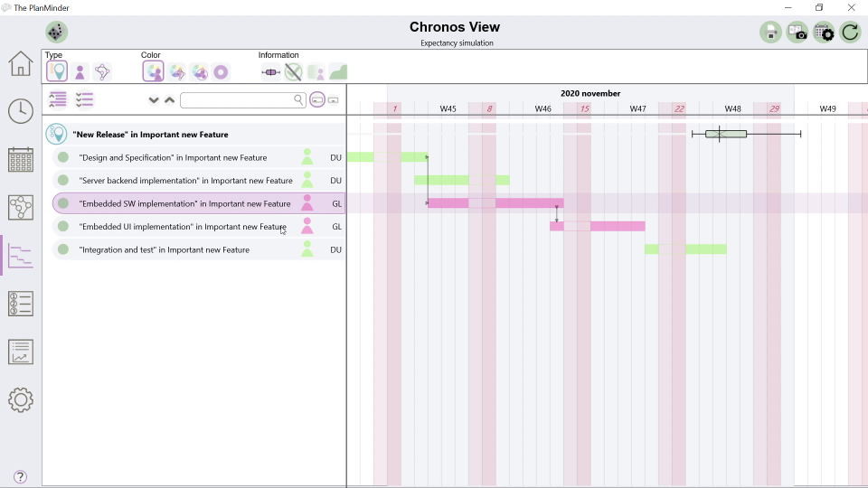Collapse all rows in the task list
The width and height of the screenshot is (868, 488).
tap(58, 99)
